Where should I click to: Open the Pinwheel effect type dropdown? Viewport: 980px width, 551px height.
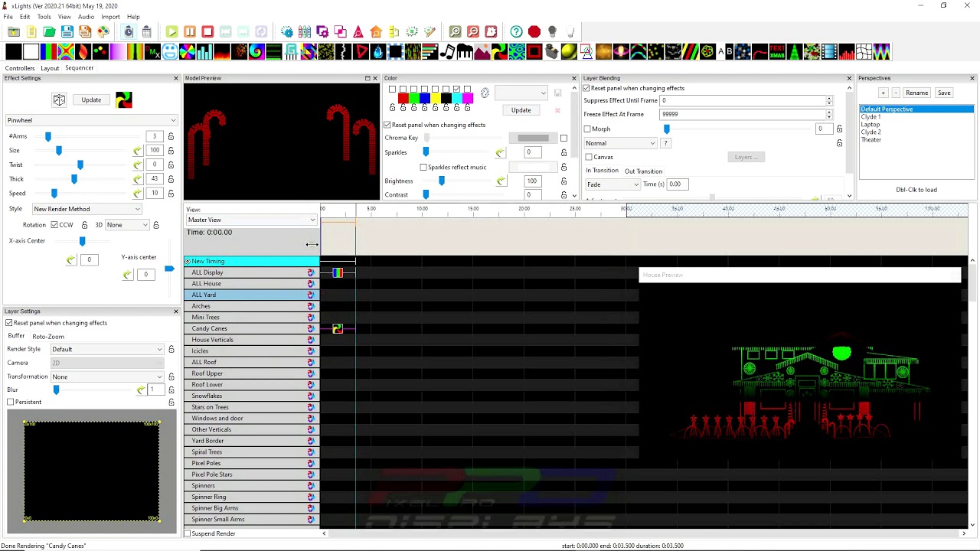[91, 120]
